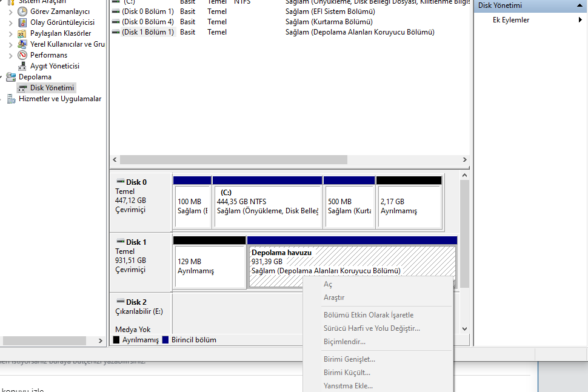Screen dimensions: 588x392
Task: Click the Performans icon
Action: (x=22, y=55)
